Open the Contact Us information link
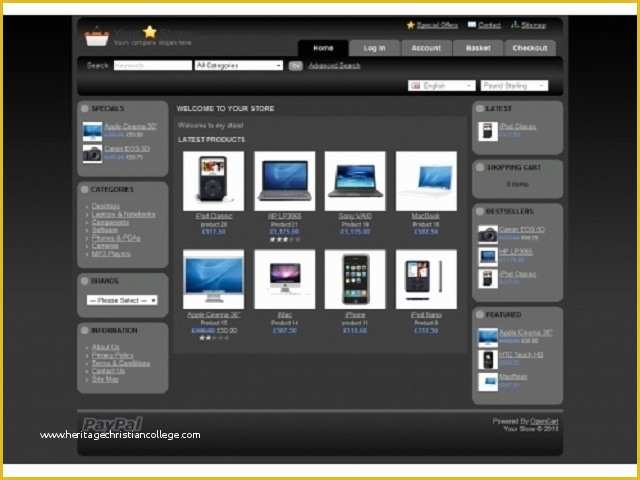The image size is (640, 480). (x=108, y=371)
